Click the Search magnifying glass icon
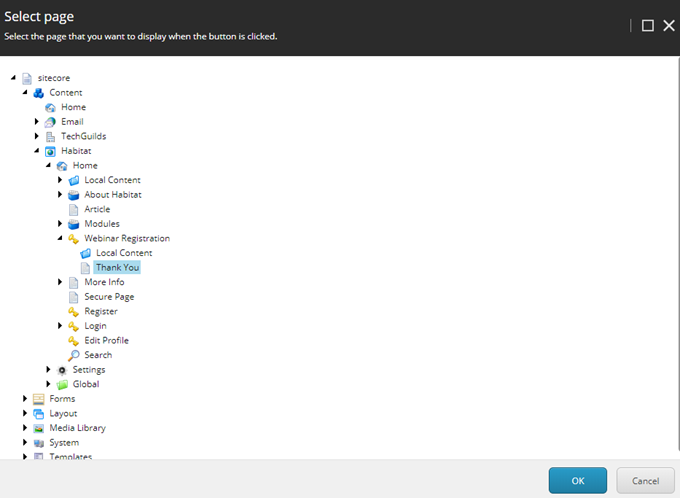 pos(74,355)
